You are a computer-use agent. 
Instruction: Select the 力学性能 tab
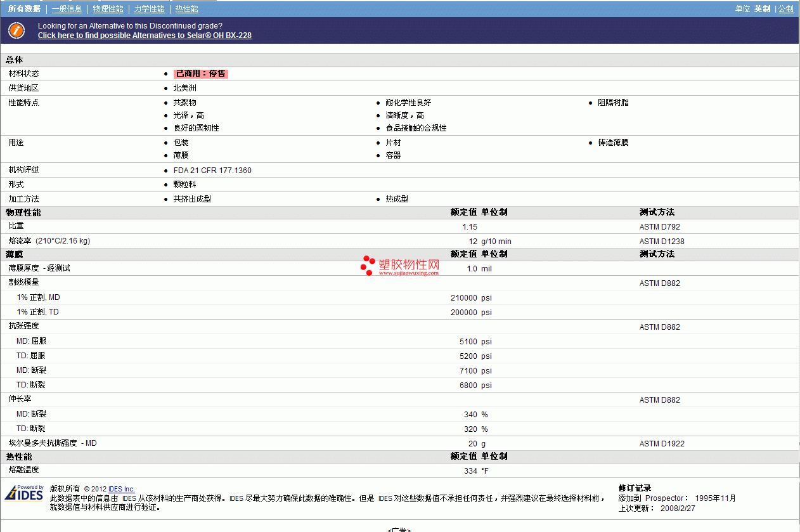click(150, 9)
